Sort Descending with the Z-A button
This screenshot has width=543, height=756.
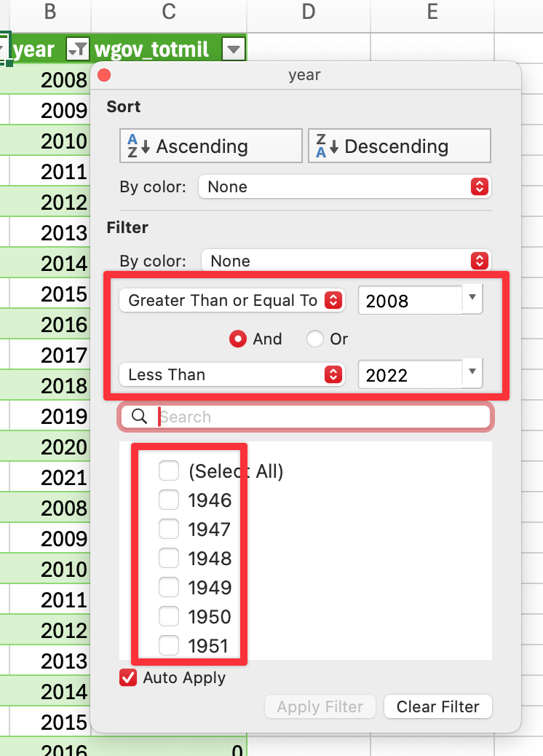point(400,146)
